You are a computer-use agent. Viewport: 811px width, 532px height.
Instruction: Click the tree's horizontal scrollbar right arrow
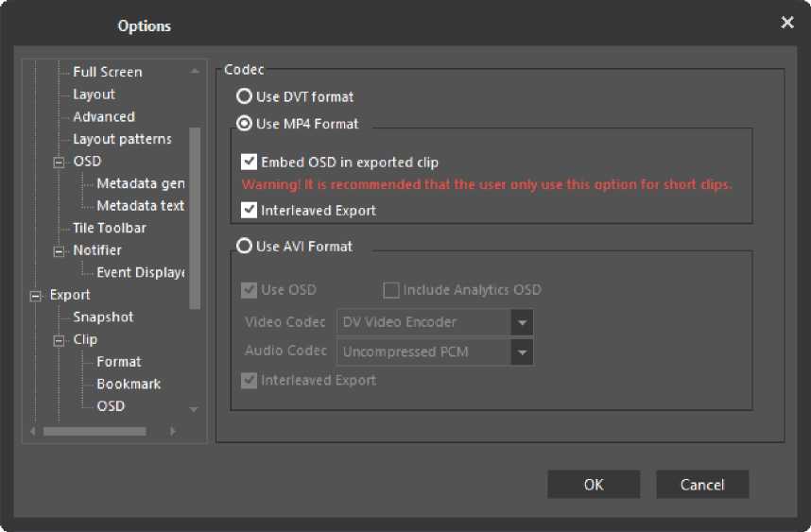click(x=173, y=432)
